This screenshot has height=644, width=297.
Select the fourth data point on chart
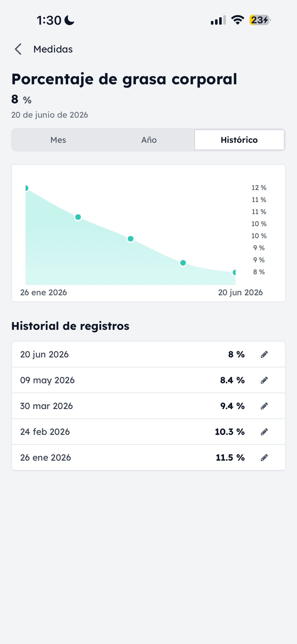coord(183,263)
